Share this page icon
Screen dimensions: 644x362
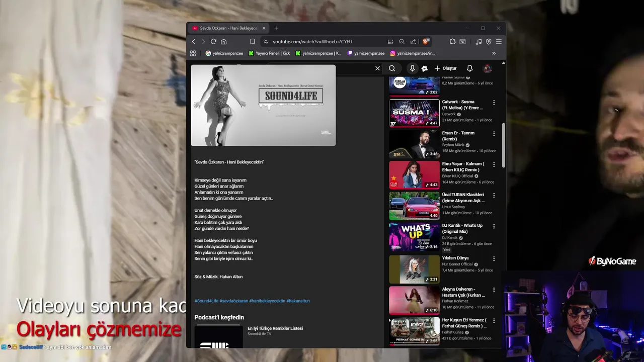pos(413,42)
